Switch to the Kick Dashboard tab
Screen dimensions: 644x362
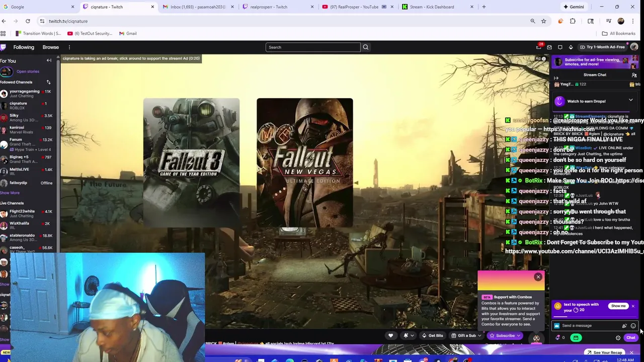[437, 7]
